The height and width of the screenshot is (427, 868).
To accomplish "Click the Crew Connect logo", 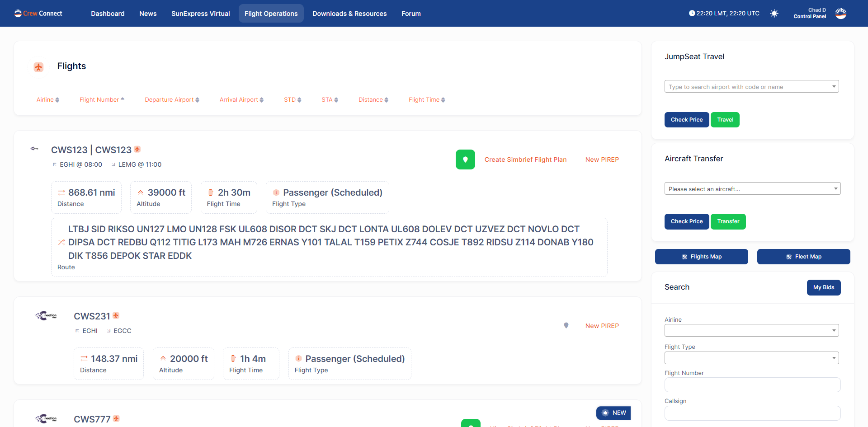I will [x=38, y=13].
